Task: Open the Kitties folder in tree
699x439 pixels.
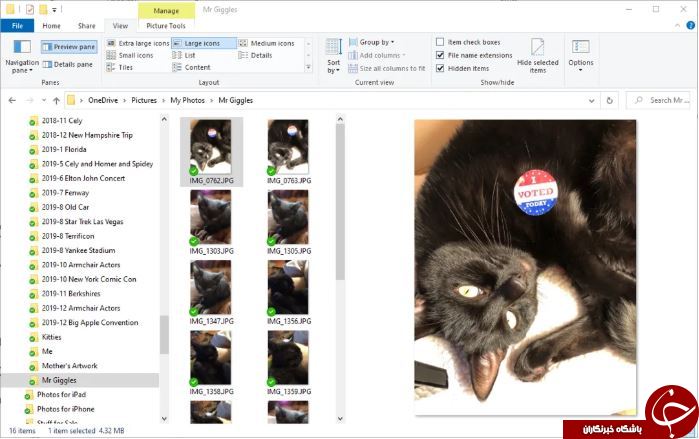Action: point(51,337)
